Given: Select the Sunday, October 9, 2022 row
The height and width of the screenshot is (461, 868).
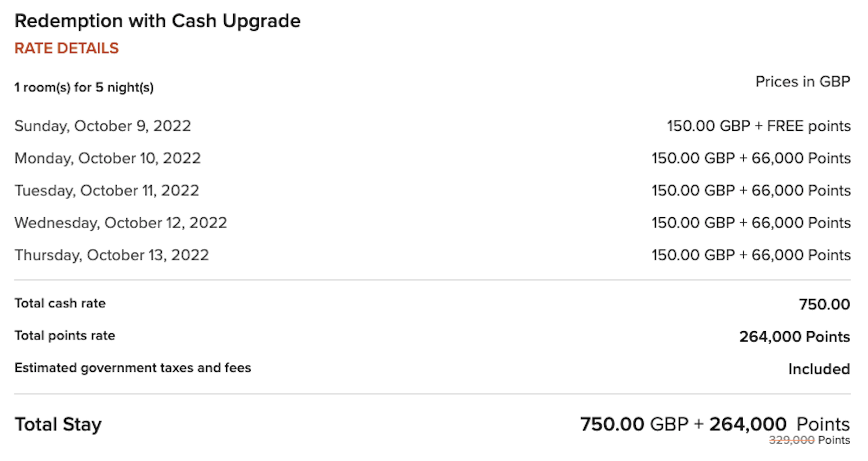Looking at the screenshot, I should [432, 126].
